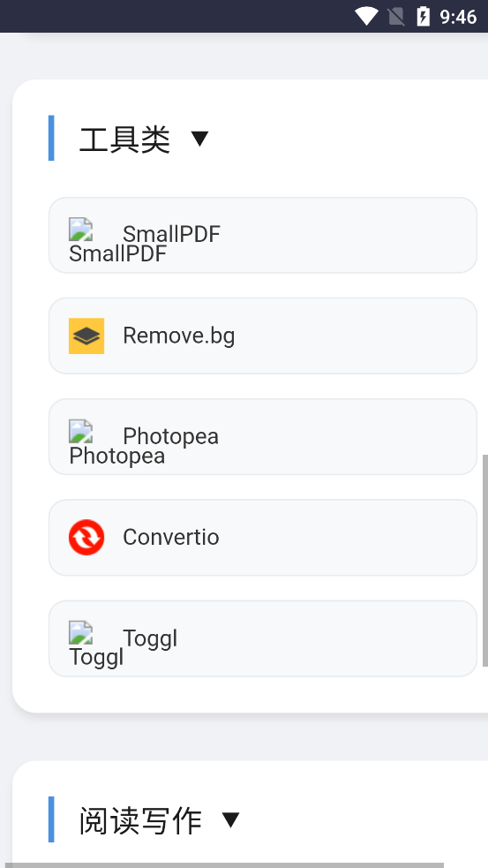Open the Toggl link card

point(263,638)
